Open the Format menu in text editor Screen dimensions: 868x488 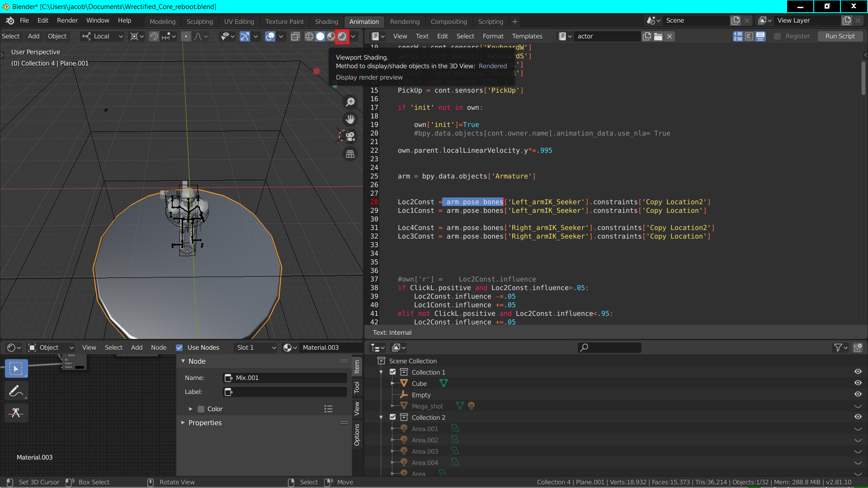click(x=493, y=37)
